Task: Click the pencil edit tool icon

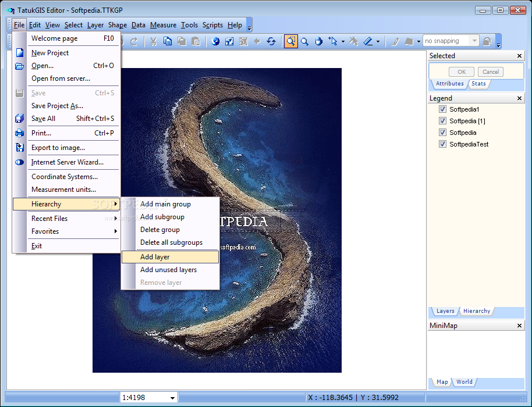Action: (395, 41)
